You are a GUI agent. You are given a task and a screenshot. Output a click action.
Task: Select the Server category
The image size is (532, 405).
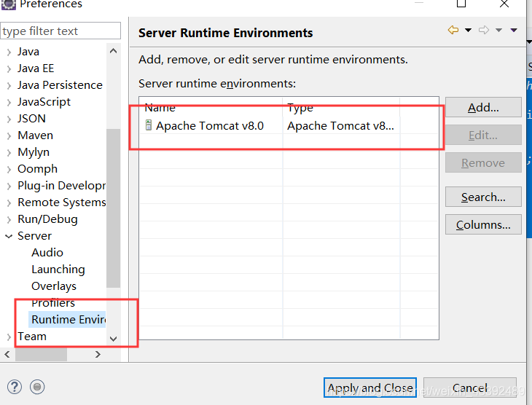[x=34, y=236]
